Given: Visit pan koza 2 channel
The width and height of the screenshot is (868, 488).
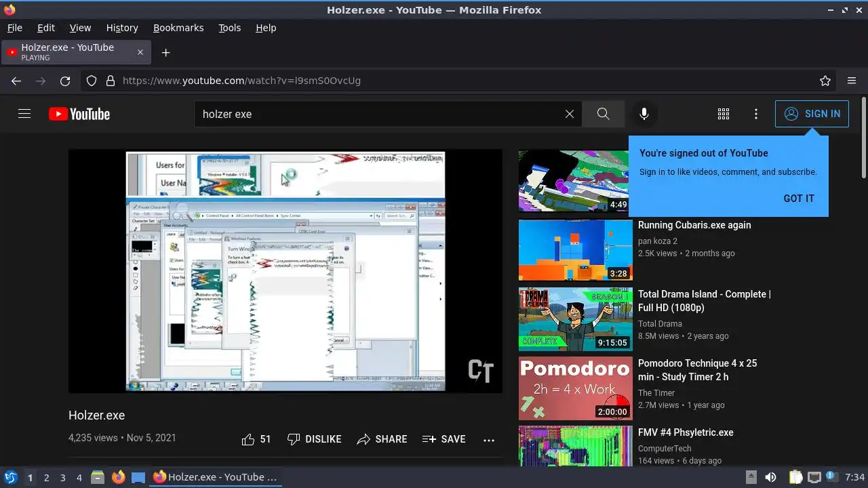Looking at the screenshot, I should 658,241.
